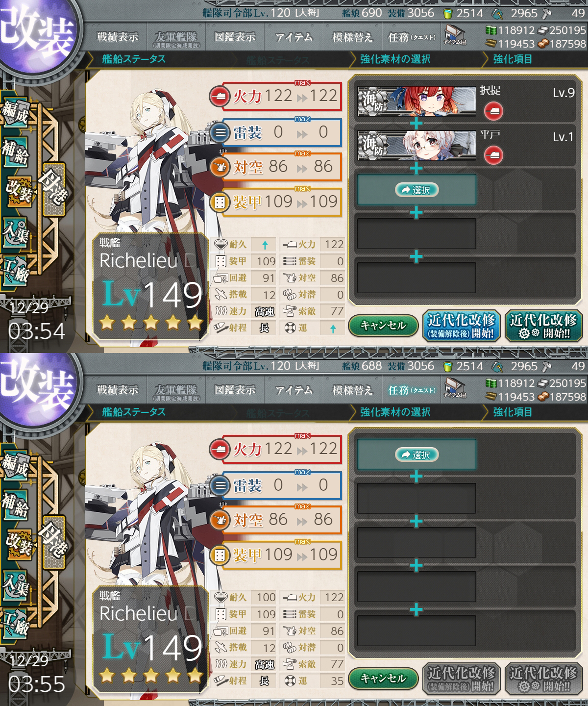Click 選択 in the first slot of bottom screenshot
The width and height of the screenshot is (588, 706).
click(416, 454)
